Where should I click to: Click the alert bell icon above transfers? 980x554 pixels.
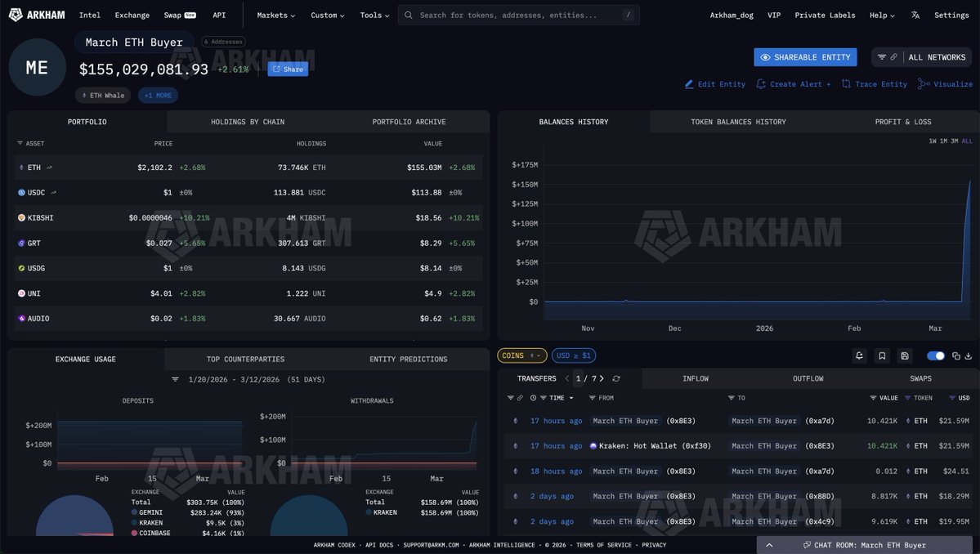point(859,355)
